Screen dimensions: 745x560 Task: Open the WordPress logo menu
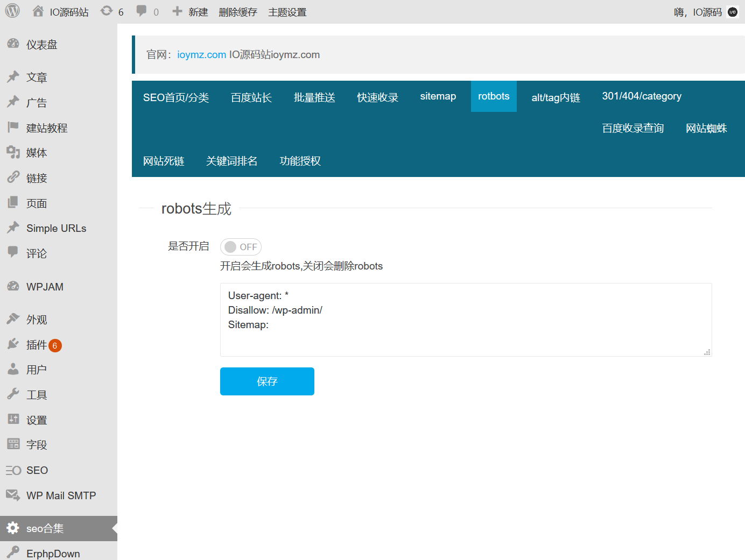pyautogui.click(x=11, y=11)
